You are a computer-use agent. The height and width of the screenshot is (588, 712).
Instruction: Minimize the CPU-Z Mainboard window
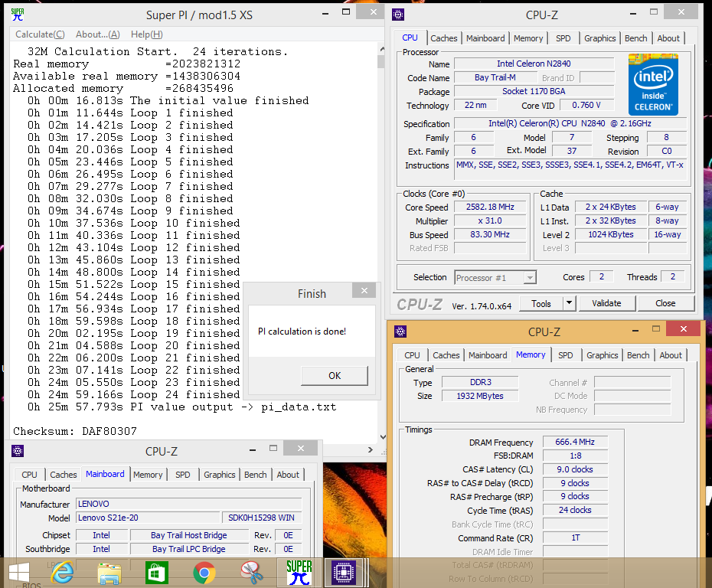[x=253, y=449]
